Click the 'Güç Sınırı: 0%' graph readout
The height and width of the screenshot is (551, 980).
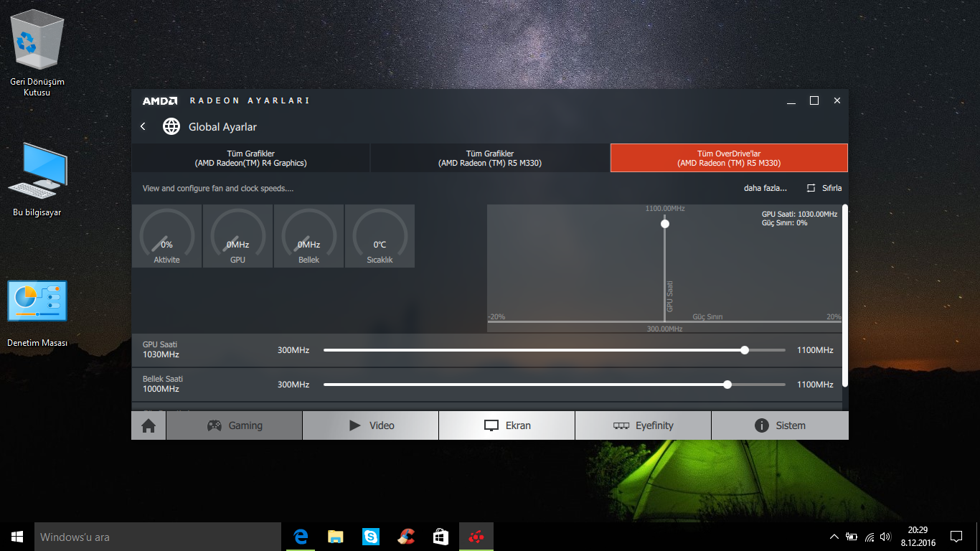pyautogui.click(x=784, y=223)
